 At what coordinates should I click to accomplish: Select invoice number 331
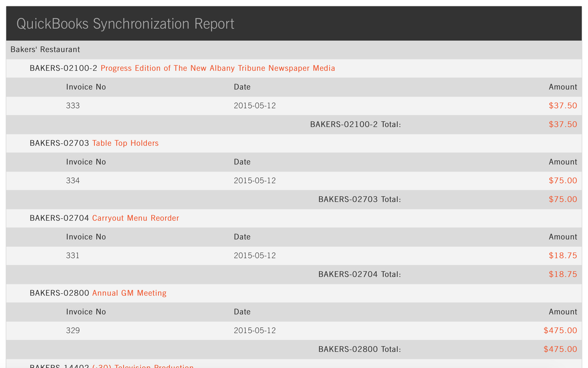(x=73, y=256)
